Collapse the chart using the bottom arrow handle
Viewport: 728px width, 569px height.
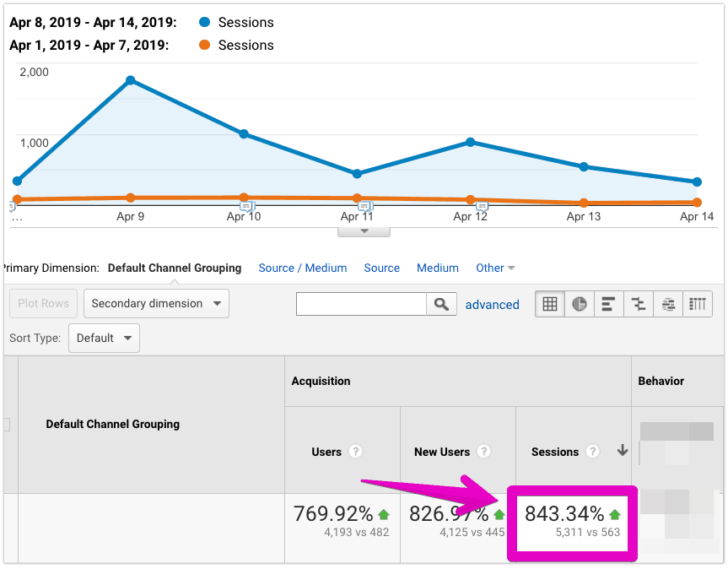[x=364, y=231]
